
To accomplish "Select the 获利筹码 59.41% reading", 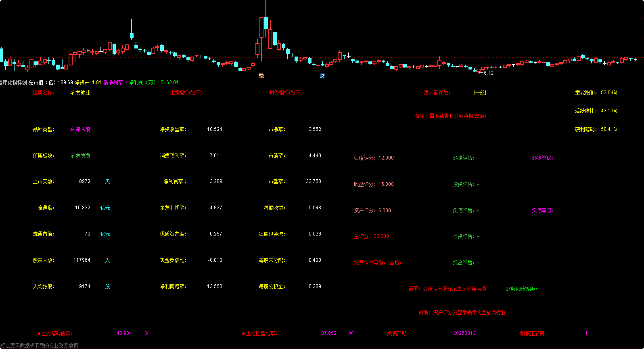I will click(x=596, y=130).
